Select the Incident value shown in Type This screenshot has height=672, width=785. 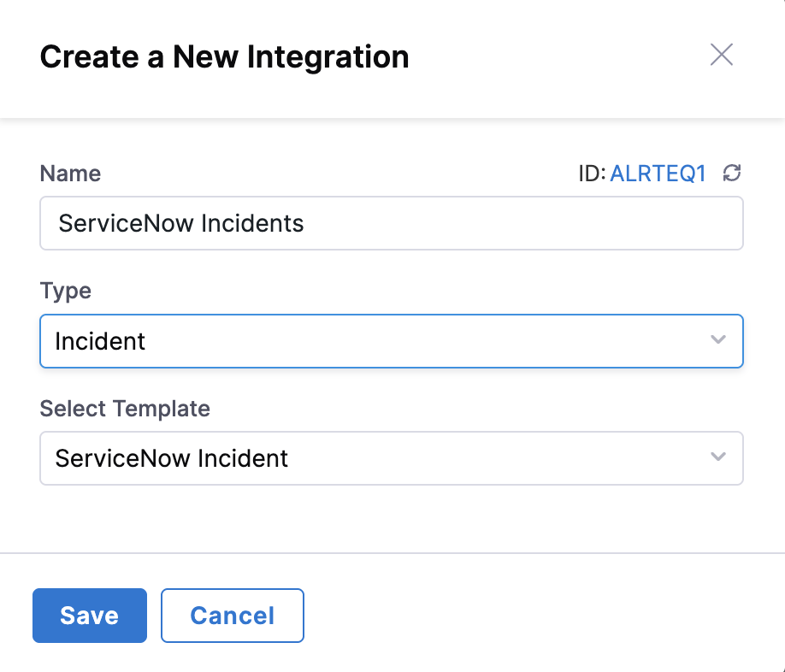tap(100, 342)
